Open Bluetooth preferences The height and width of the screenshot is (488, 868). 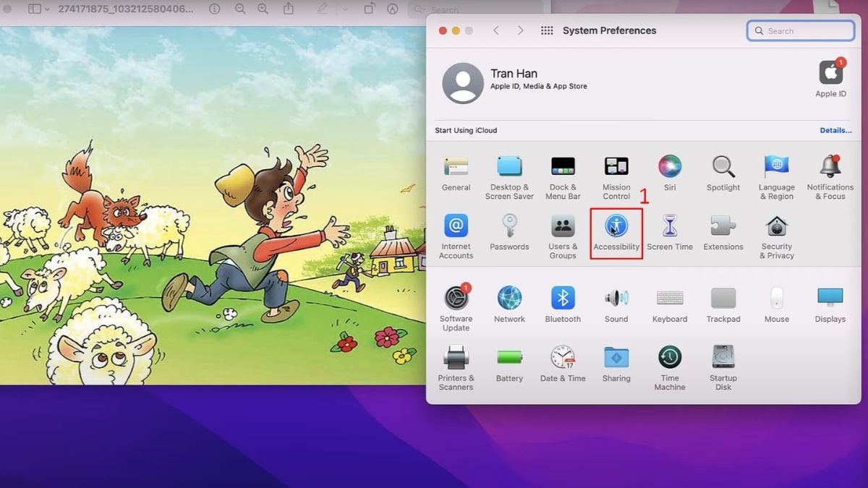pos(563,304)
